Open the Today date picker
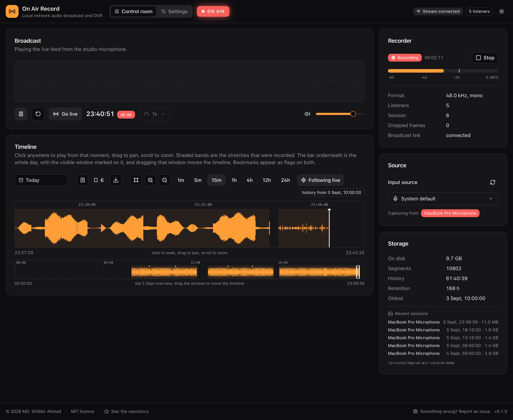 click(x=41, y=180)
